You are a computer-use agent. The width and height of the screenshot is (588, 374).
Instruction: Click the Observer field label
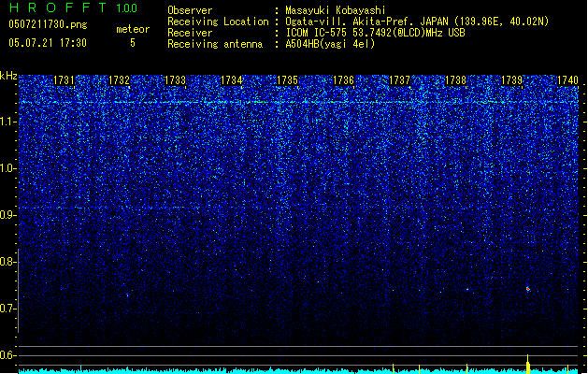pyautogui.click(x=190, y=10)
